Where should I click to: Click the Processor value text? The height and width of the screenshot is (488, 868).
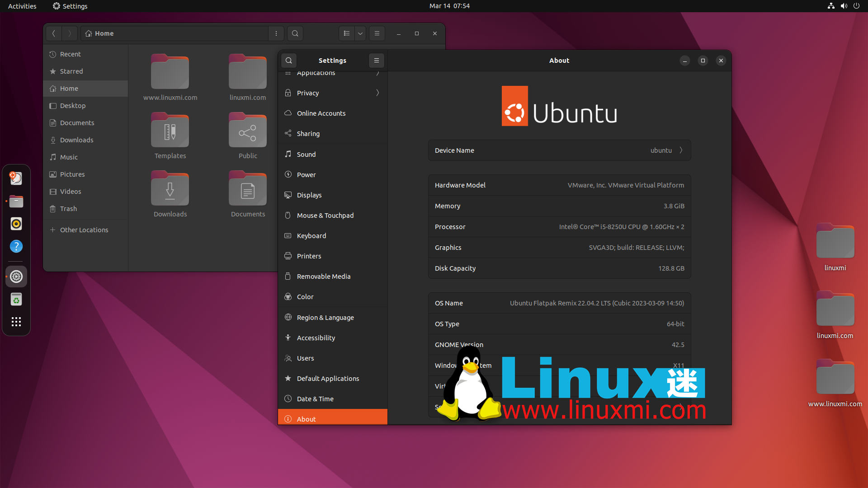click(622, 227)
